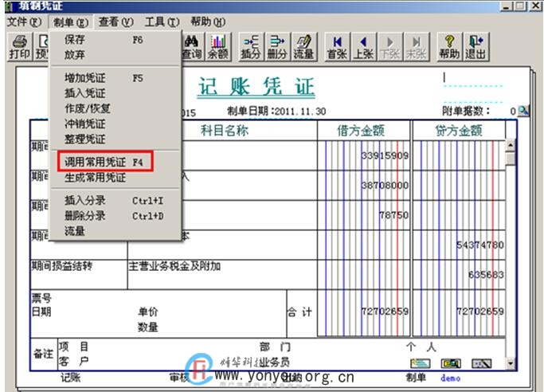Screen dimensions: 544x392
Task: Choose 调用常用凭证 F4 menu entry
Action: point(115,162)
